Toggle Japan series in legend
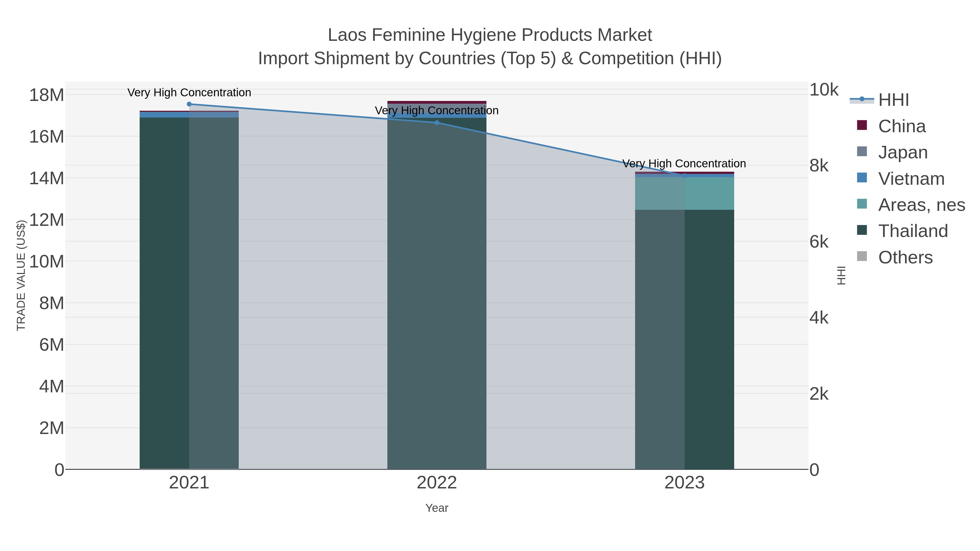Screen dimensions: 980x551 [x=892, y=152]
